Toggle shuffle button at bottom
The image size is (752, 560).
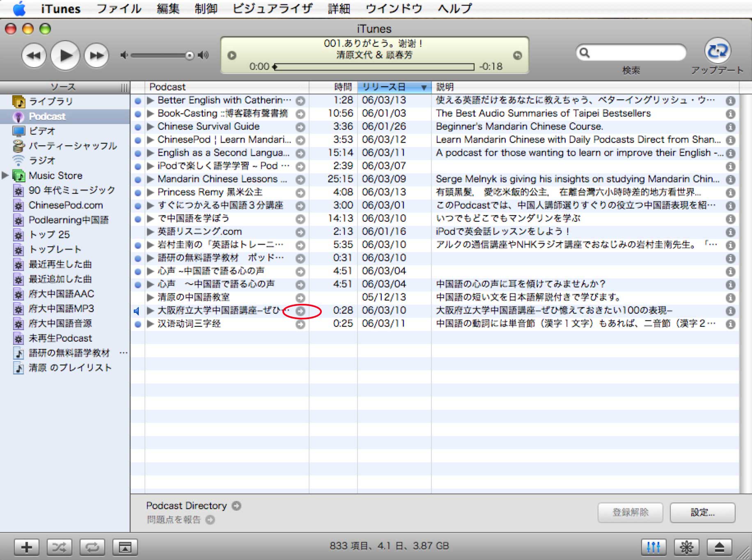coord(59,547)
